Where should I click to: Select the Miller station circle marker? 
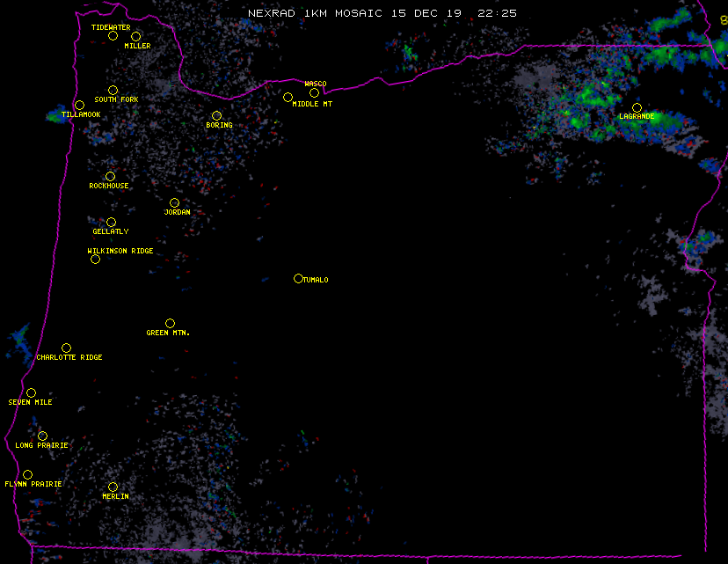coord(135,36)
